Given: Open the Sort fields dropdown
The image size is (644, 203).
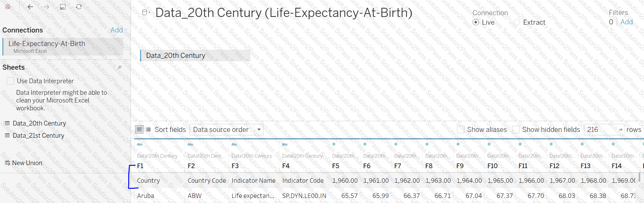Looking at the screenshot, I should coord(226,130).
